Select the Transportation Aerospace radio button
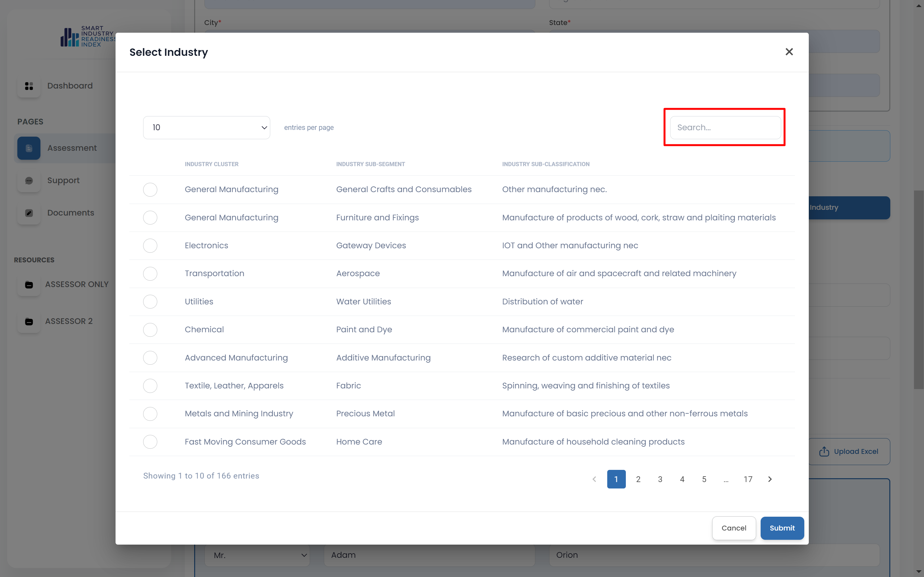 point(150,274)
